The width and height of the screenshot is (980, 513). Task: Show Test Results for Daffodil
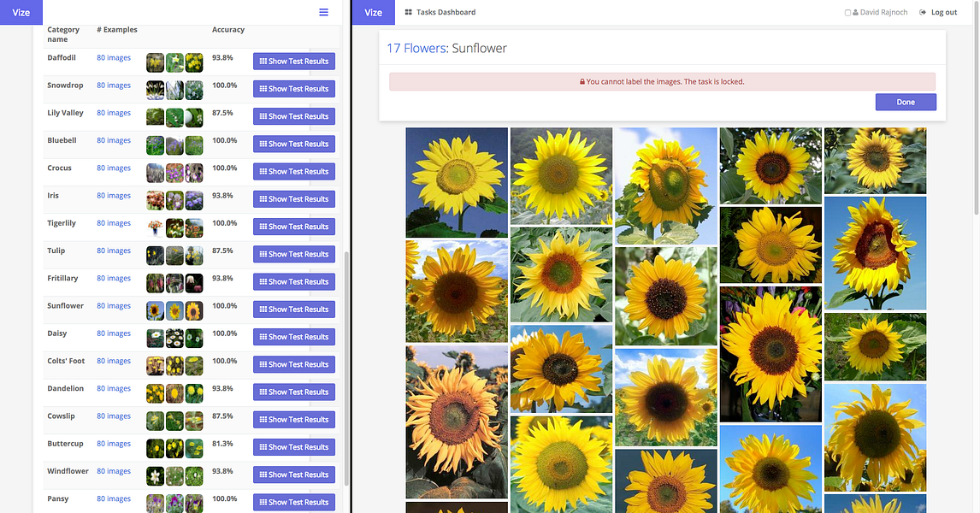[294, 62]
